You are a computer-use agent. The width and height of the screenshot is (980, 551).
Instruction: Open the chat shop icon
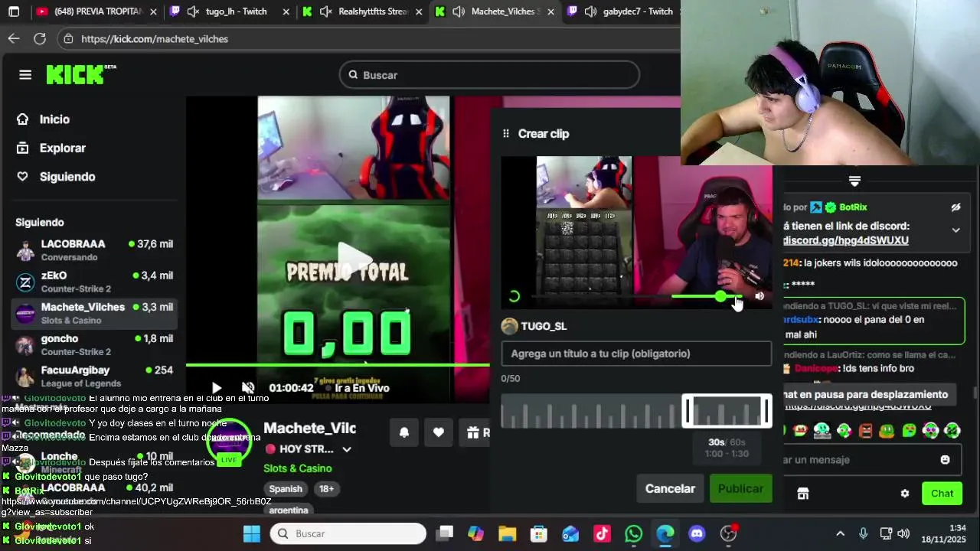[802, 494]
